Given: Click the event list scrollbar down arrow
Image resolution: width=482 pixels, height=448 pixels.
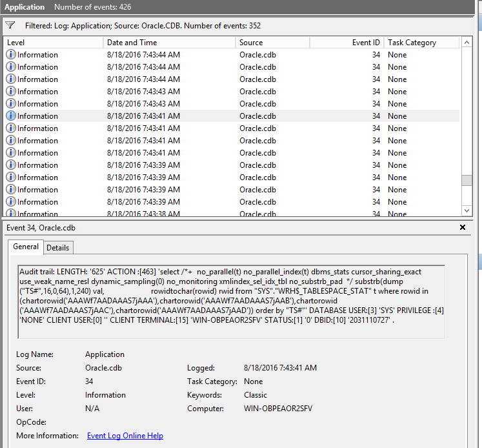Looking at the screenshot, I should point(467,211).
